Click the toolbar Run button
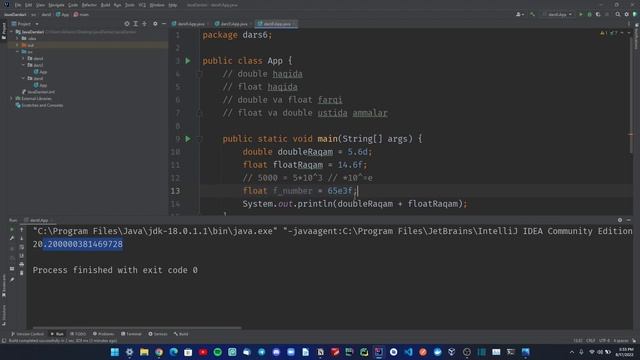640x360 pixels. pyautogui.click(x=581, y=14)
